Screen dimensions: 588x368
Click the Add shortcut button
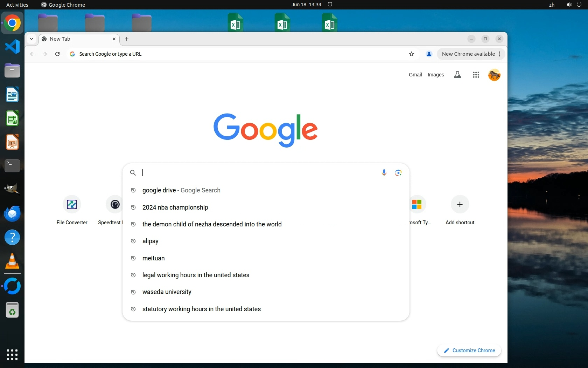460,204
